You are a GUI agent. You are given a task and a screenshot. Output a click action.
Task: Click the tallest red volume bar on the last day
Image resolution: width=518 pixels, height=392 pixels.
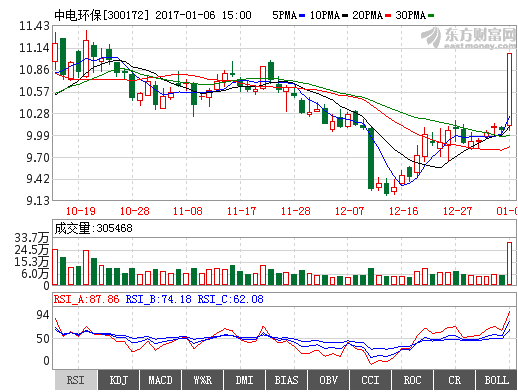click(509, 263)
